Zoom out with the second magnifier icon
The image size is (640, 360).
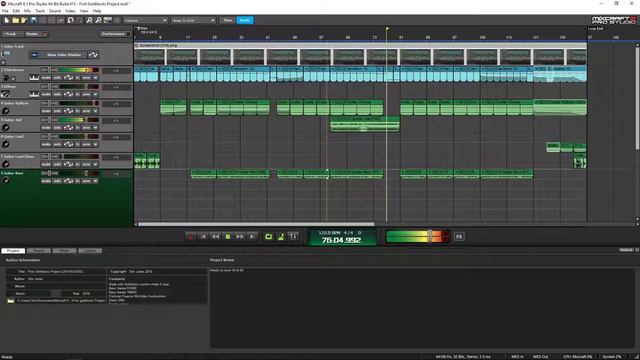pyautogui.click(x=98, y=20)
